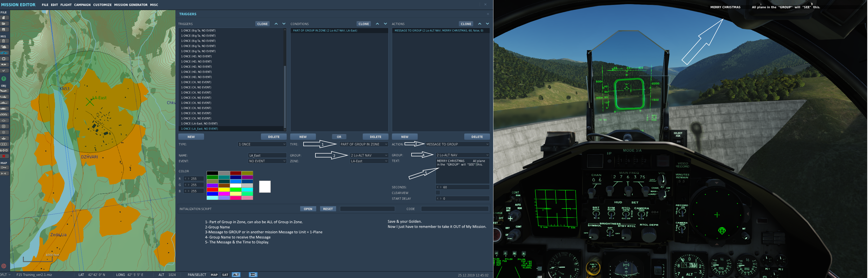Click the OR button under CONDITIONS
Image resolution: width=868 pixels, height=278 pixels.
(x=339, y=137)
